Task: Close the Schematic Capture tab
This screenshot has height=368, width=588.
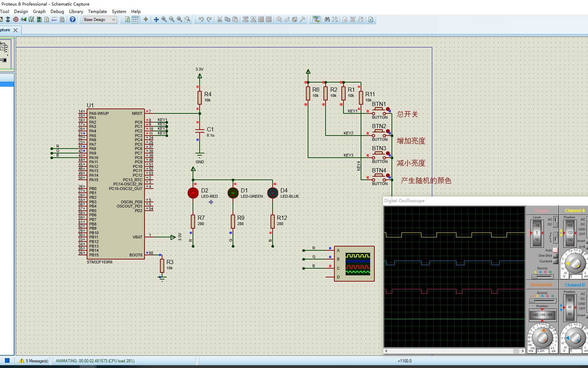Action: tap(15, 30)
